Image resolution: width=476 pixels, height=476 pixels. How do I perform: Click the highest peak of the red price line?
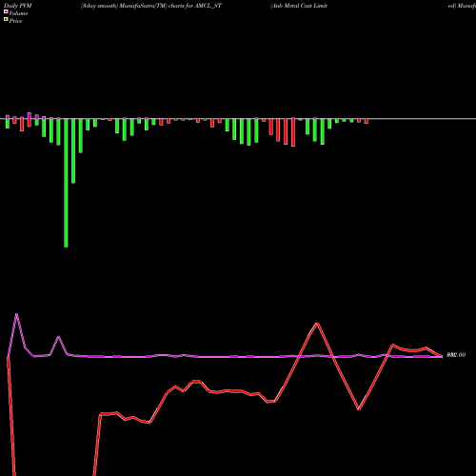click(318, 324)
